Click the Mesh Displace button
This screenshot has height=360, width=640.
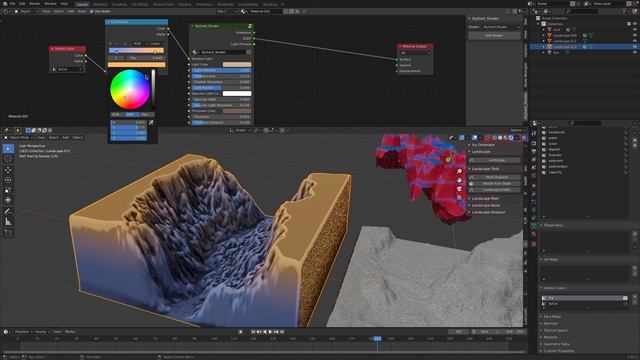pyautogui.click(x=494, y=177)
